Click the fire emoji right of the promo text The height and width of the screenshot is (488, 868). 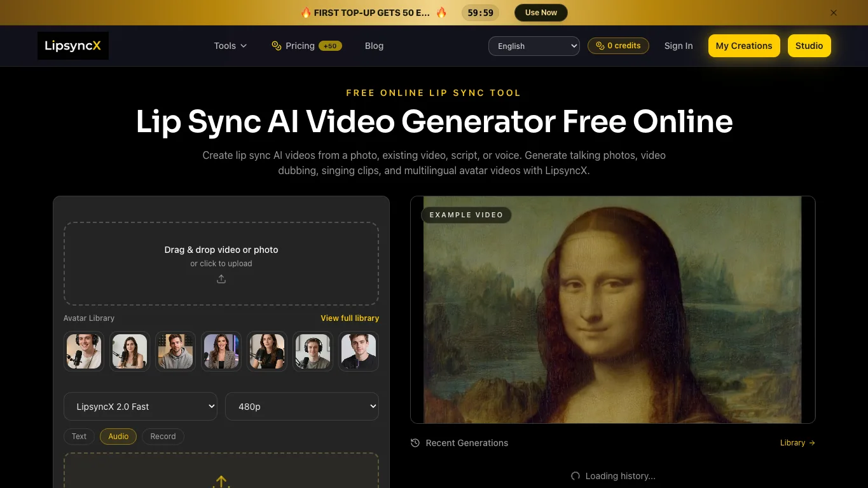click(x=441, y=13)
